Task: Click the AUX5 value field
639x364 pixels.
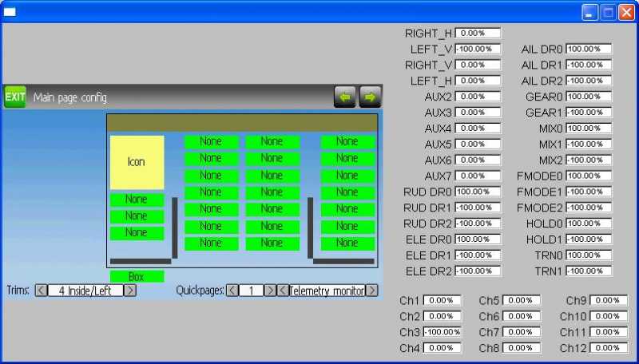Action: pos(478,144)
